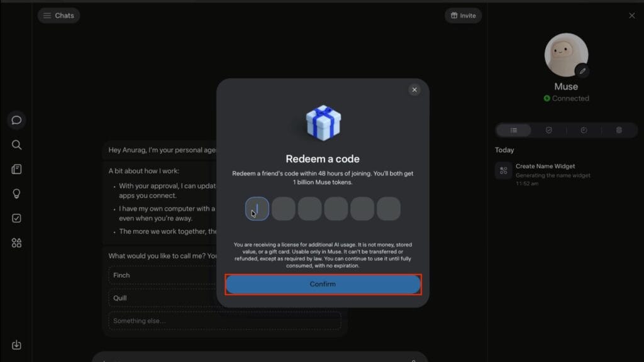Click the Something else name field

pyautogui.click(x=225, y=321)
